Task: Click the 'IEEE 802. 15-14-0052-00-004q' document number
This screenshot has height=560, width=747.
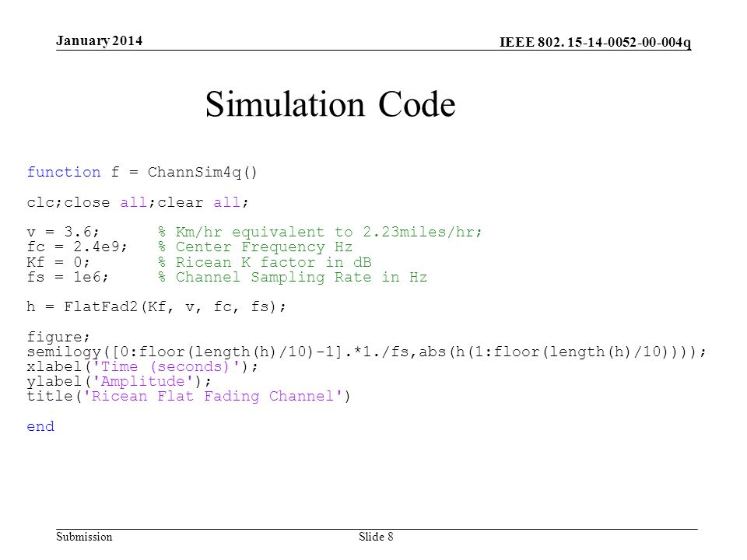Action: [595, 42]
